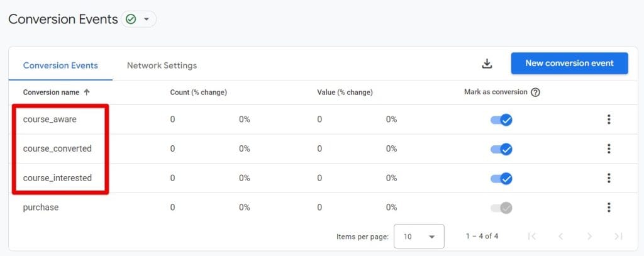Click sort arrow next to Conversion name
This screenshot has width=644, height=256.
[x=86, y=92]
